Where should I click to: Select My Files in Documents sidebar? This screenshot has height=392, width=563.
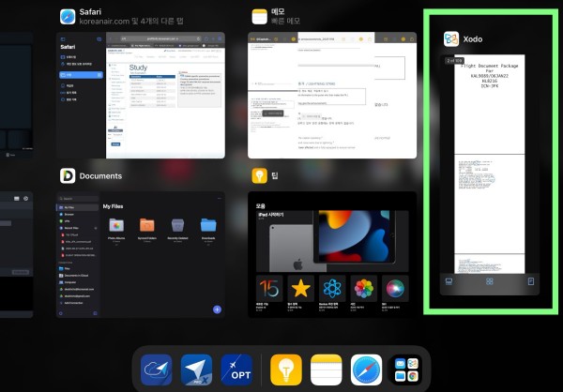pos(77,207)
